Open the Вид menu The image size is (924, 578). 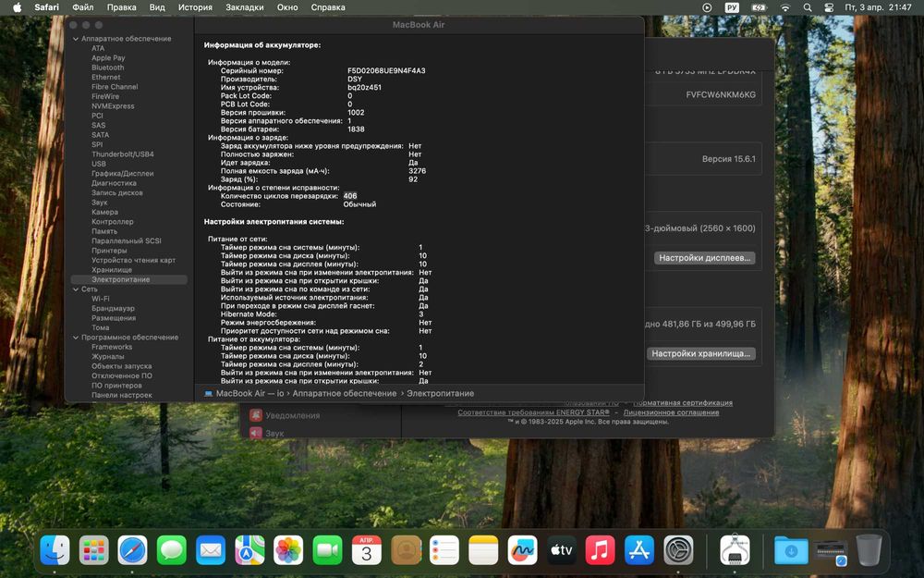(x=157, y=7)
